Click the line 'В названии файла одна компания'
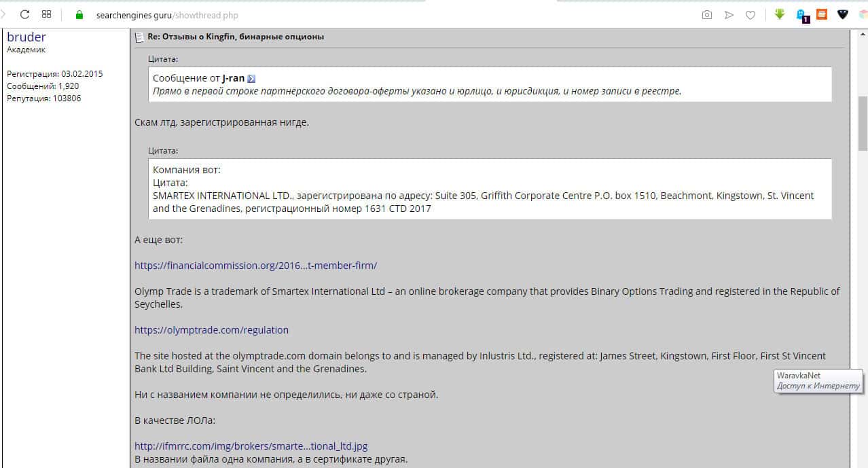 271,459
